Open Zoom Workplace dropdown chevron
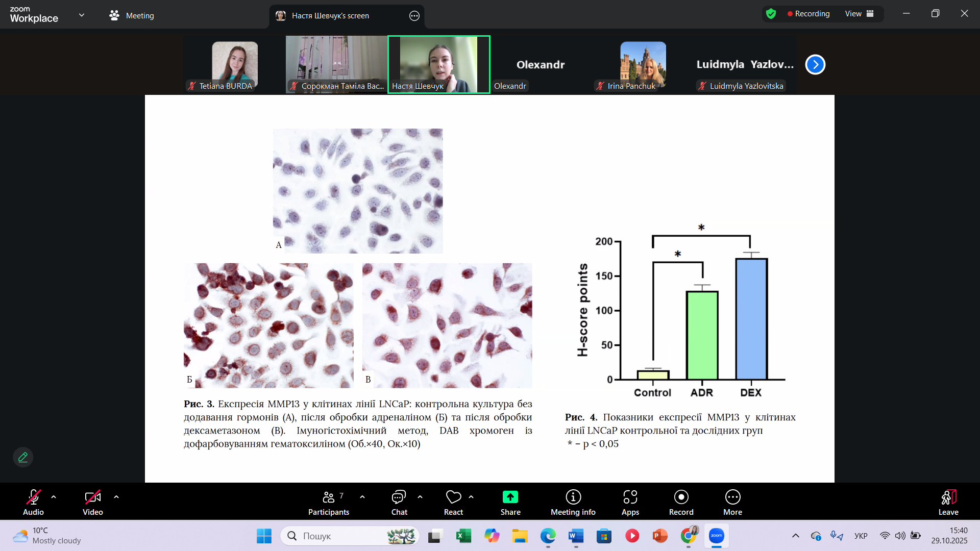The image size is (980, 551). 82,15
